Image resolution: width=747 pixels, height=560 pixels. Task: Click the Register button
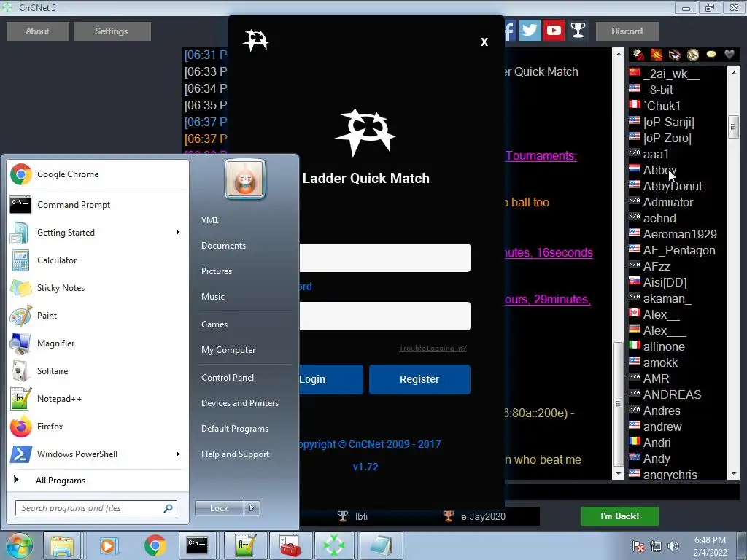tap(419, 379)
